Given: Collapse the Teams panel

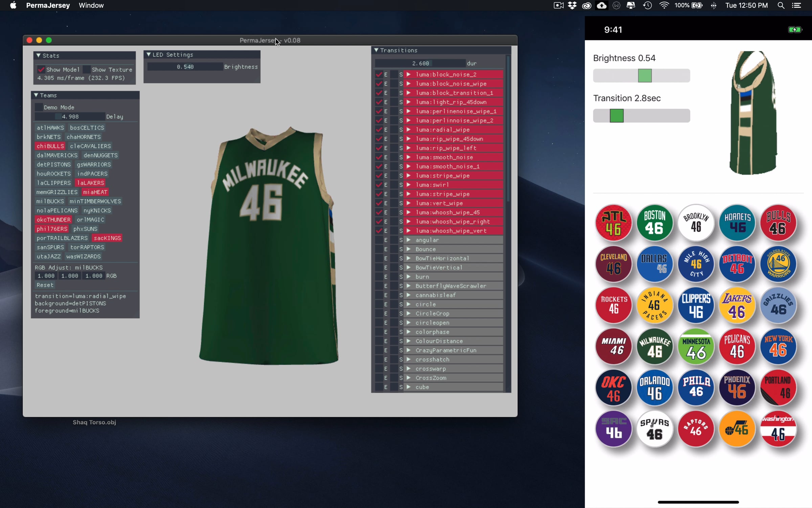Looking at the screenshot, I should pos(36,95).
